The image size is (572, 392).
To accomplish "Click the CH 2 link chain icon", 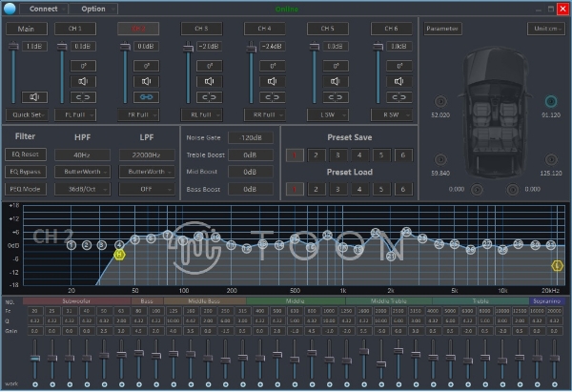I will [147, 96].
